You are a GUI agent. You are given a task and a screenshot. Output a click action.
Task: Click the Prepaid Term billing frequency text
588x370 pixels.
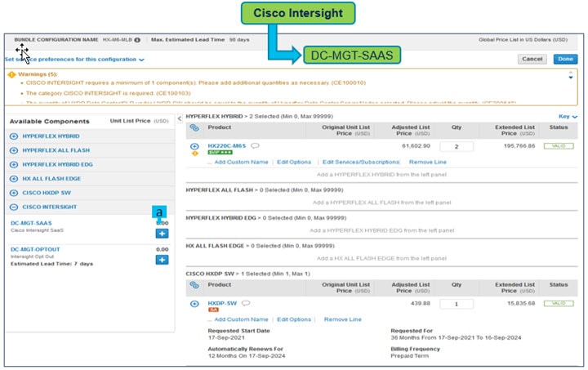pos(409,356)
